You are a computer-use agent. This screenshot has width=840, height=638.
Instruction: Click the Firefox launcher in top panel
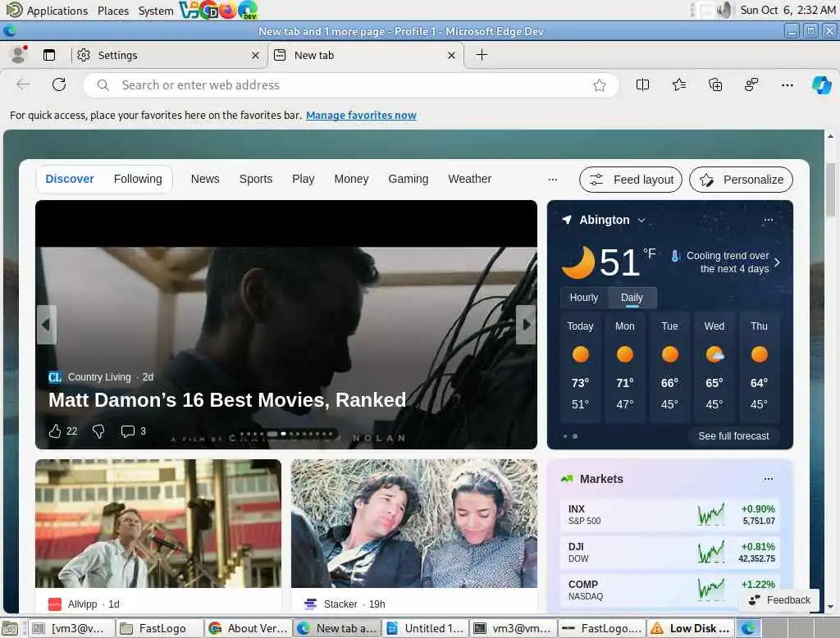[228, 10]
